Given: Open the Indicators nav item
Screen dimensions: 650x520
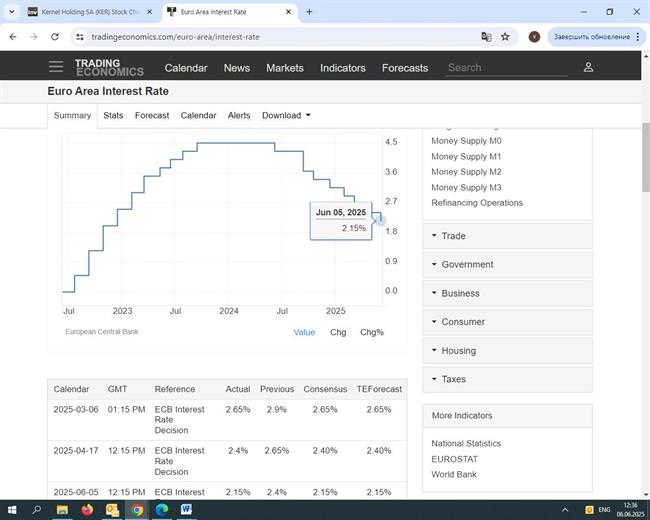Looking at the screenshot, I should click(x=343, y=68).
